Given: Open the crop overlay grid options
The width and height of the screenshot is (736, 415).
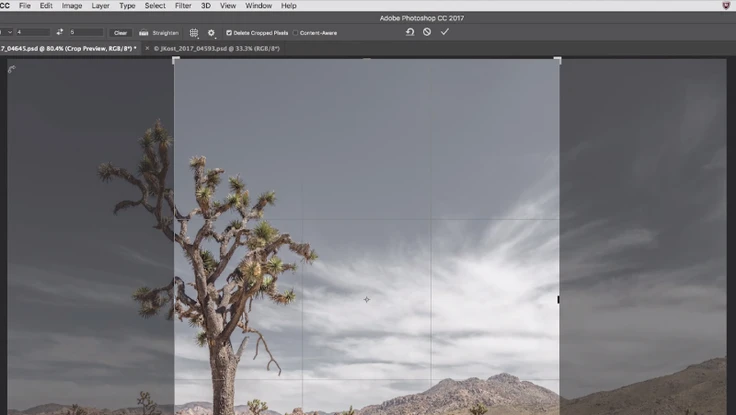Looking at the screenshot, I should 194,33.
